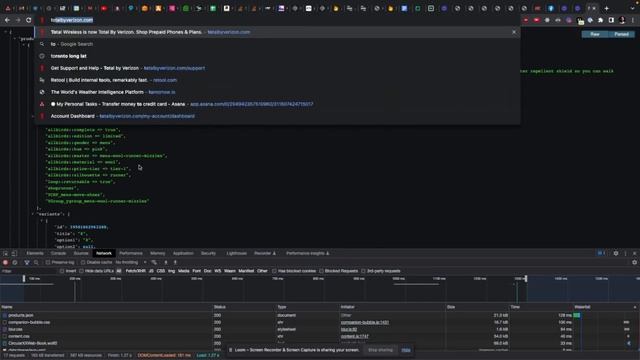
Task: Filter by Img request type
Action: pos(171,271)
